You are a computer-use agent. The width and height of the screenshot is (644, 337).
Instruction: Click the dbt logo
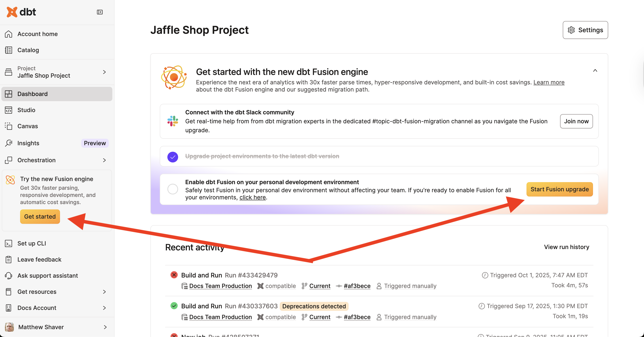21,12
